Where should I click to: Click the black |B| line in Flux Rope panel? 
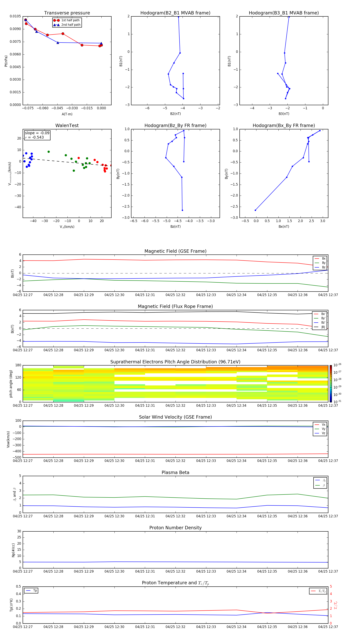[x=175, y=312]
